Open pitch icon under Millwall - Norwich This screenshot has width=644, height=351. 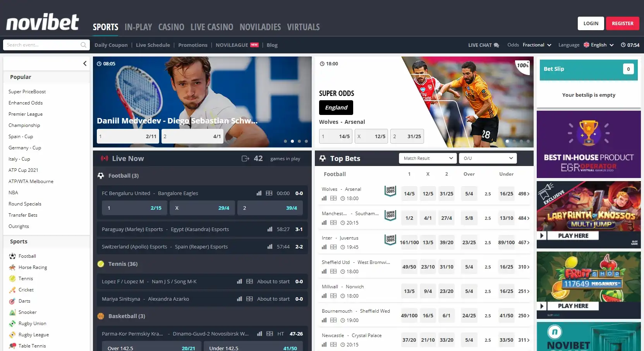tap(333, 296)
